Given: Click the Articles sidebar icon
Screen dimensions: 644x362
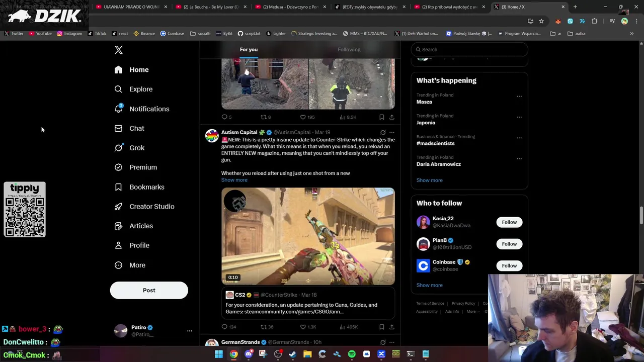Looking at the screenshot, I should [x=118, y=226].
